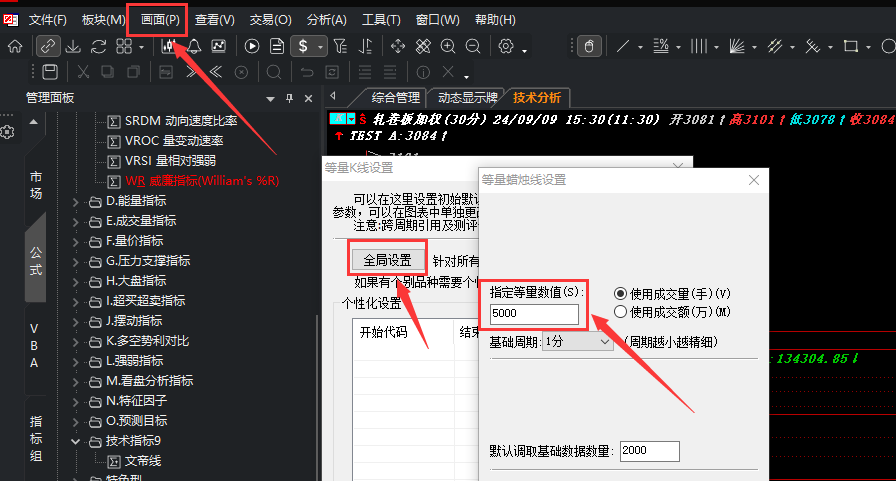
Task: Click the alert bell icon
Action: point(194,46)
